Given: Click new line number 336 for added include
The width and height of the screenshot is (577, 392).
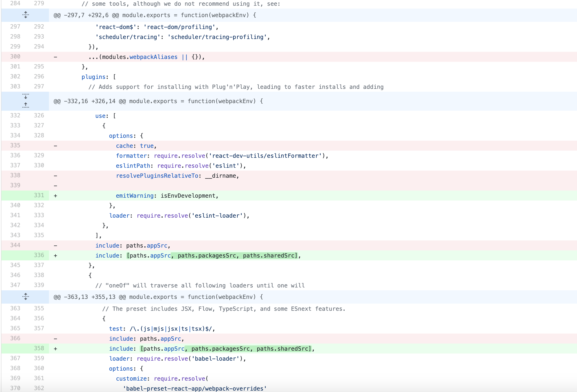Looking at the screenshot, I should pyautogui.click(x=39, y=255).
